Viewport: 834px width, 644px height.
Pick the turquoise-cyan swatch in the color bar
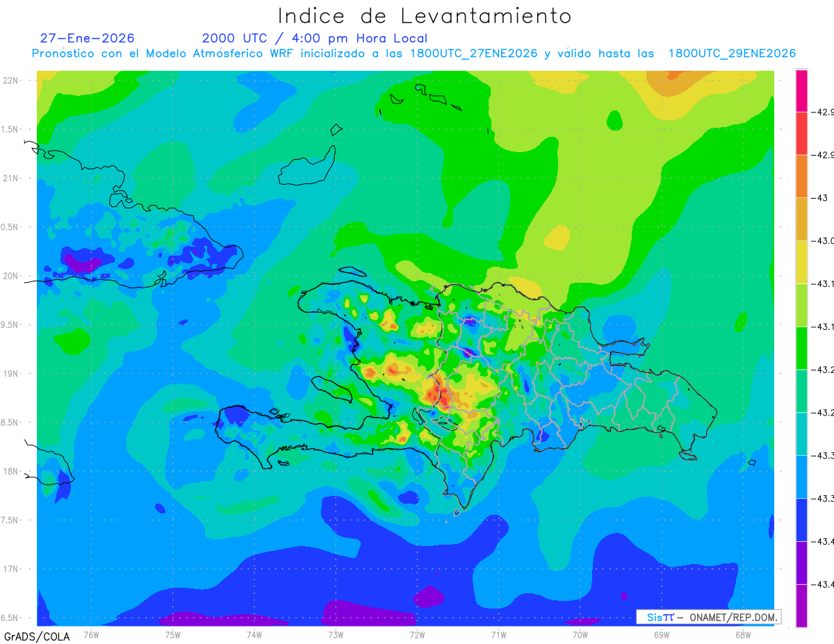click(801, 434)
